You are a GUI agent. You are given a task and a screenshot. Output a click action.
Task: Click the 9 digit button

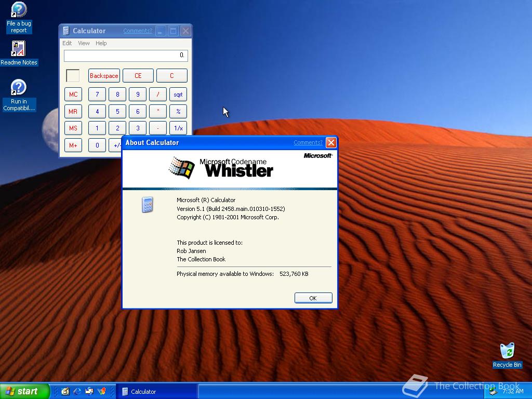(138, 95)
